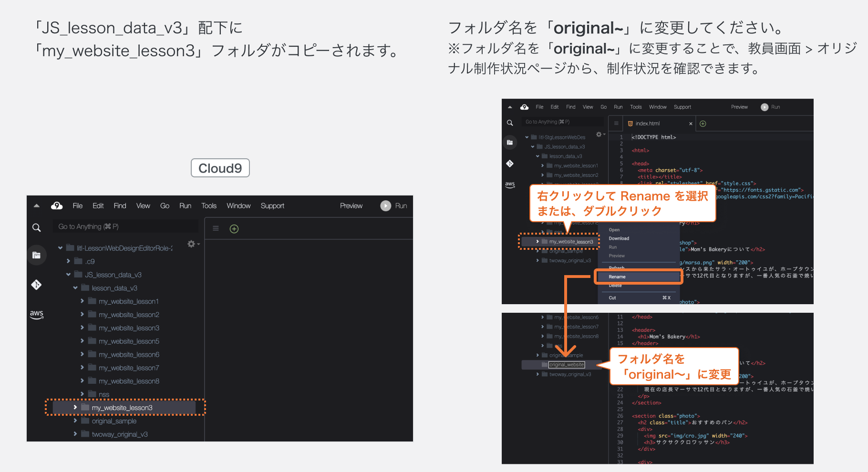Select the index.html editor tab

pyautogui.click(x=658, y=123)
